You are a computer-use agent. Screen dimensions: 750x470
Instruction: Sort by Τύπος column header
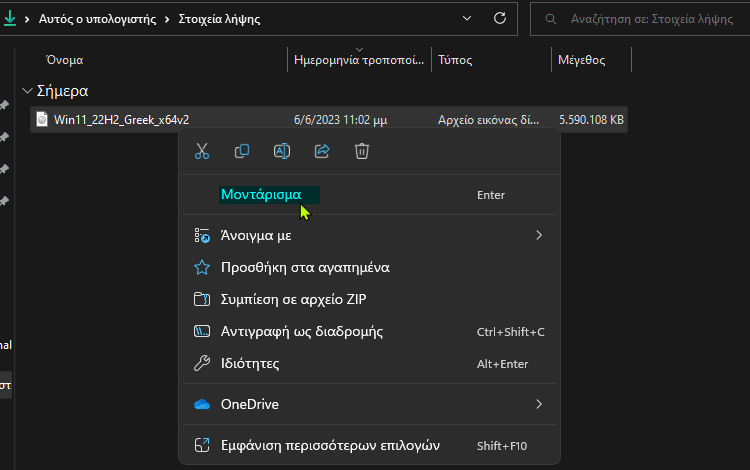click(455, 60)
